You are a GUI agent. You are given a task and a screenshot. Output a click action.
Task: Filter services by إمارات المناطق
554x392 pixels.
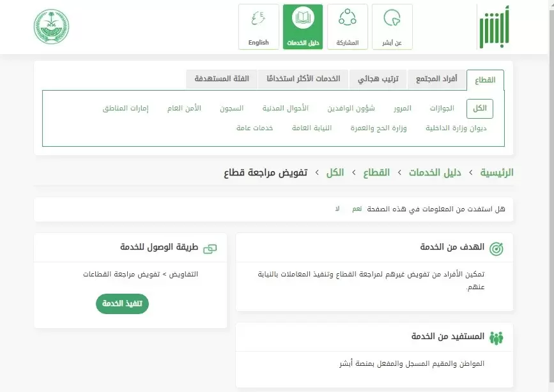tap(125, 109)
